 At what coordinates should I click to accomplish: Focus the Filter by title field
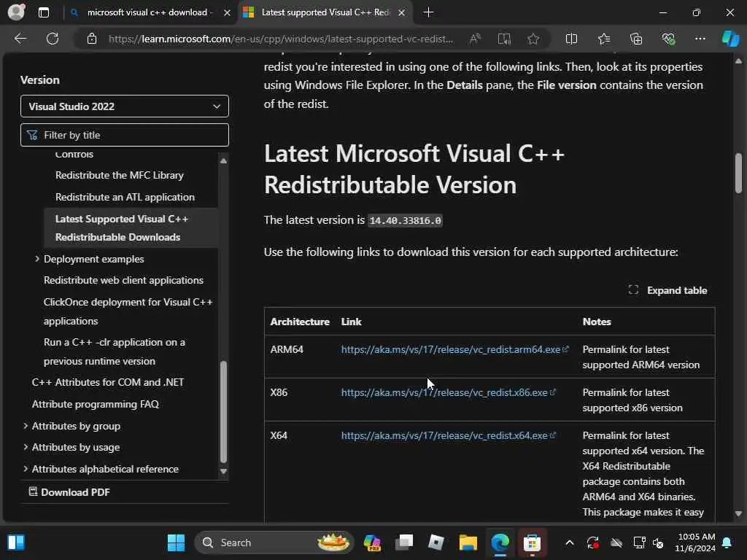tap(124, 135)
